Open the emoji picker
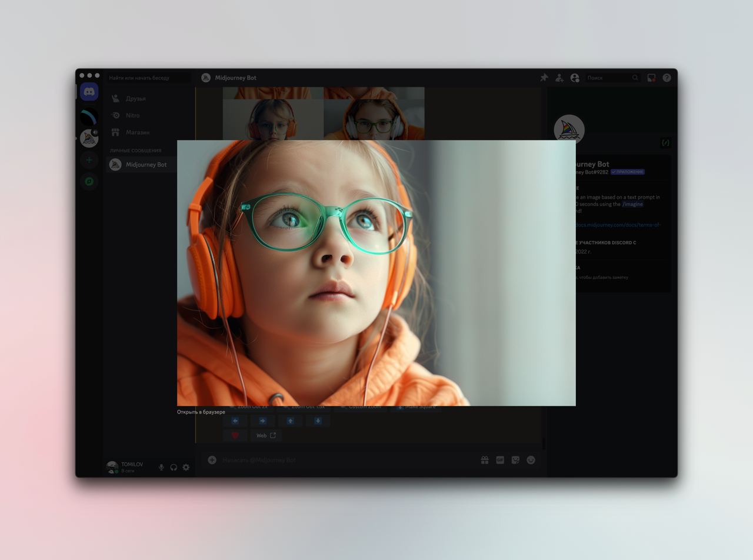This screenshot has height=560, width=753. pos(531,460)
